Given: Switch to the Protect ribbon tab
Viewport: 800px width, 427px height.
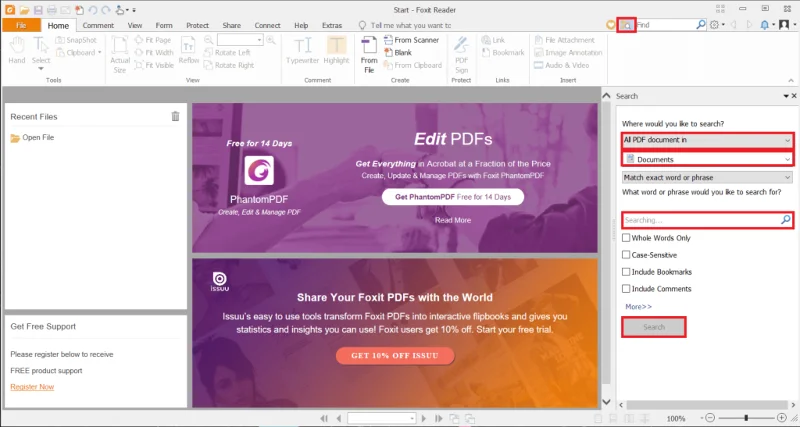Looking at the screenshot, I should (197, 25).
